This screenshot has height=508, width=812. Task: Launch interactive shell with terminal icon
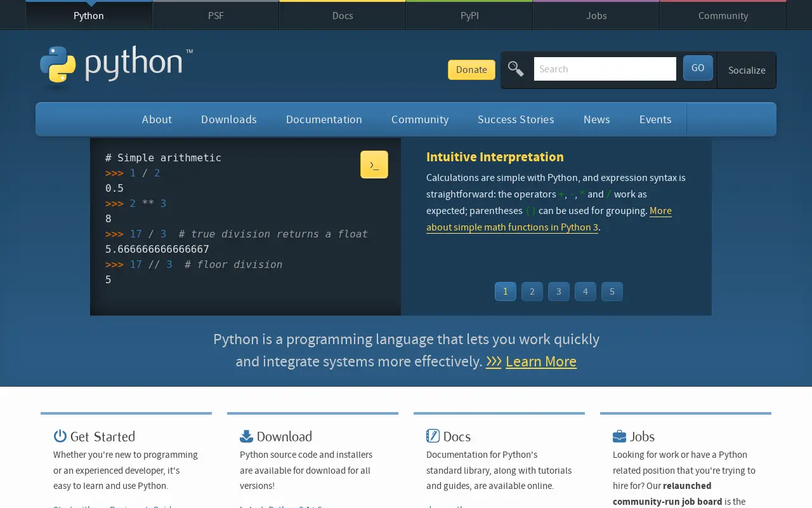click(x=374, y=164)
